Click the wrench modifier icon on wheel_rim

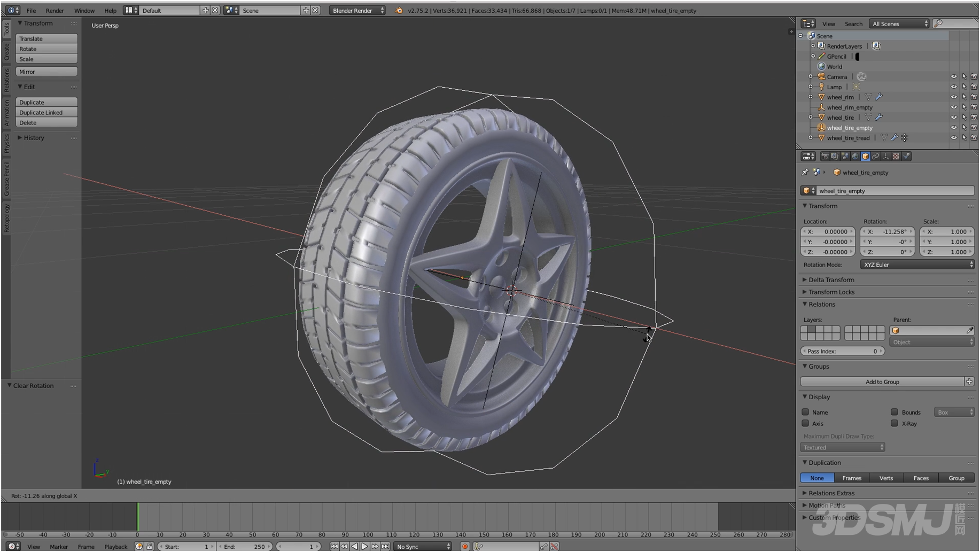point(878,97)
